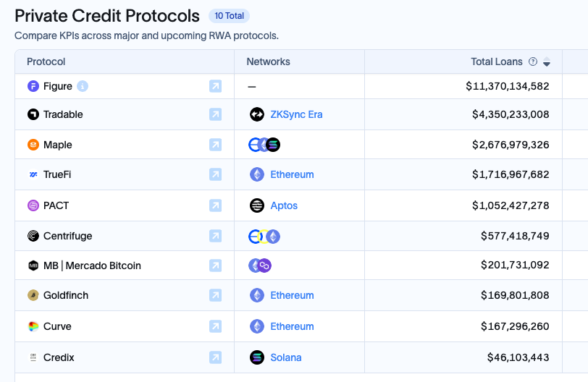The width and height of the screenshot is (588, 382).
Task: Select Figure protocol name
Action: coord(58,86)
